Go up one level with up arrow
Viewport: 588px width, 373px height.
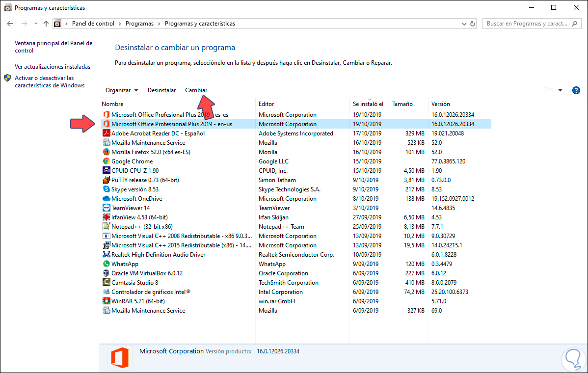(46, 24)
